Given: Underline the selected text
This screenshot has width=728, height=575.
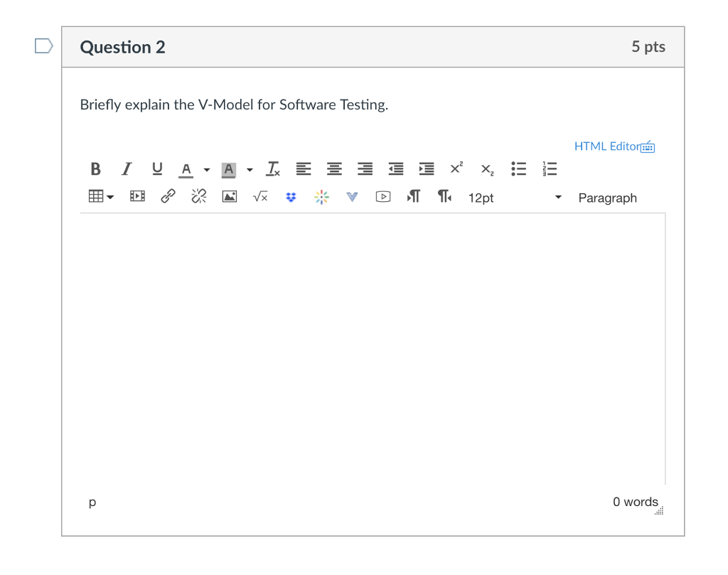Looking at the screenshot, I should click(x=157, y=169).
